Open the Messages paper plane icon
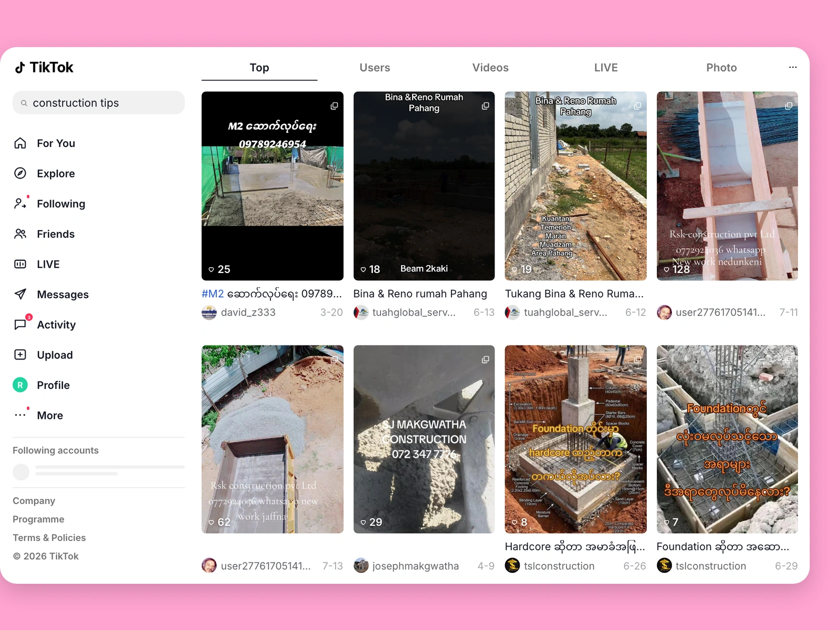Image resolution: width=840 pixels, height=630 pixels. click(x=20, y=294)
